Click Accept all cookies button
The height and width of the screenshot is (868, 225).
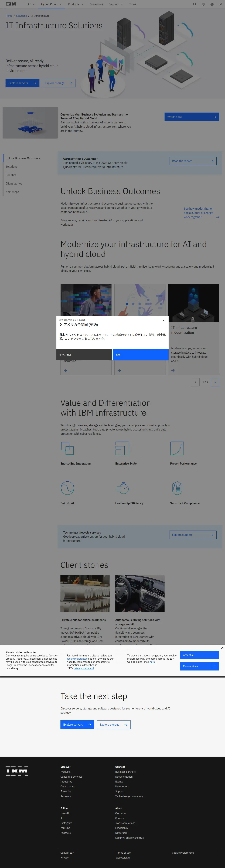tap(199, 655)
